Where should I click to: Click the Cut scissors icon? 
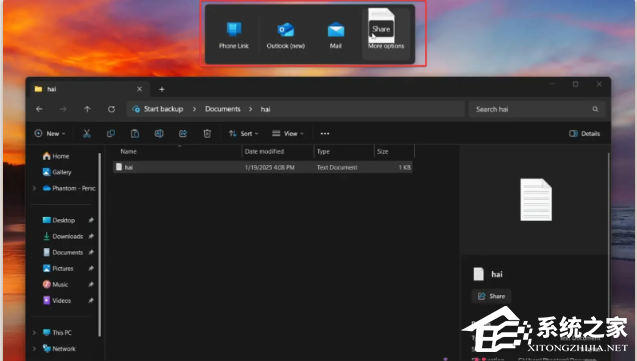click(87, 134)
